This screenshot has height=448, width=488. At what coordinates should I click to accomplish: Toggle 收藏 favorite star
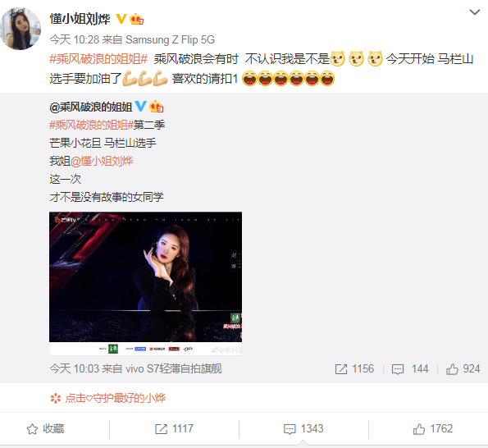45,428
